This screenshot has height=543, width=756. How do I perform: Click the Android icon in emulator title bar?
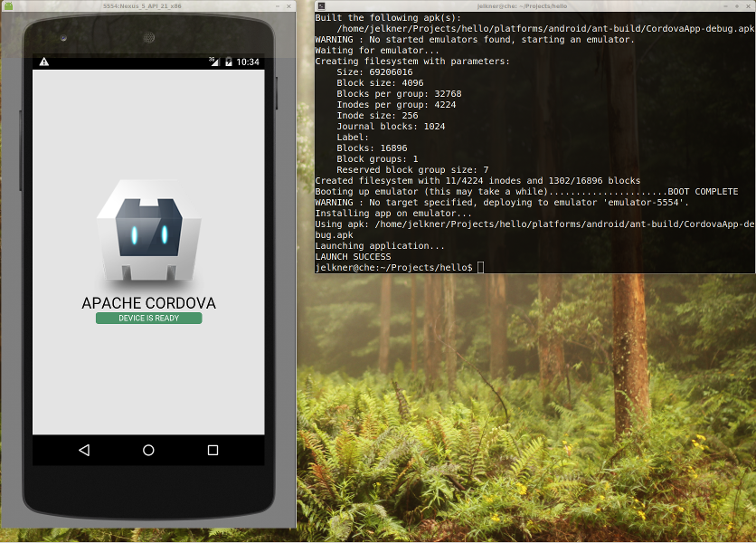tap(8, 5)
